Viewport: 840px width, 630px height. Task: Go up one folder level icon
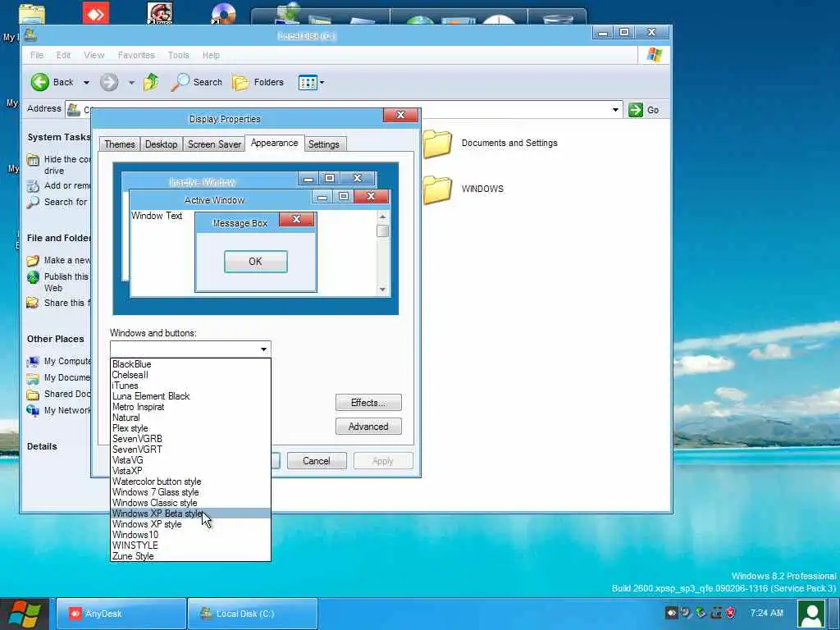point(151,82)
